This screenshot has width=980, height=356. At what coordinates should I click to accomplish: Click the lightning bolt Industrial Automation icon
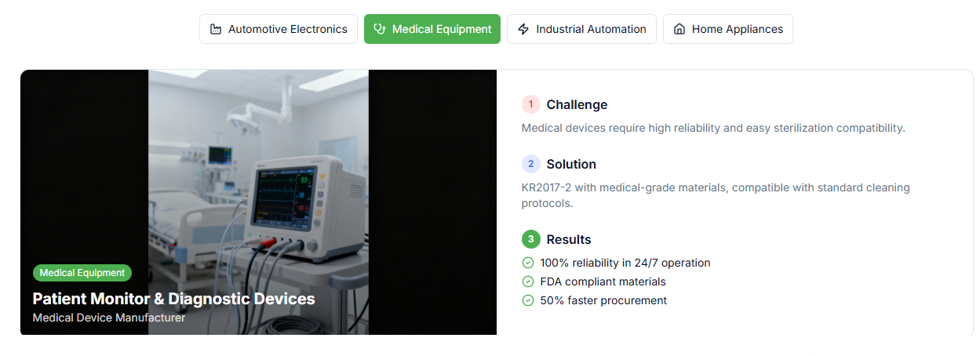coord(523,30)
